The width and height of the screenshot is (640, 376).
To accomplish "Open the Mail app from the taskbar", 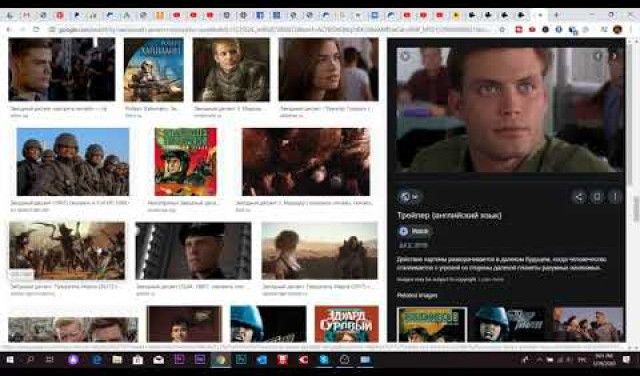I will [158, 360].
